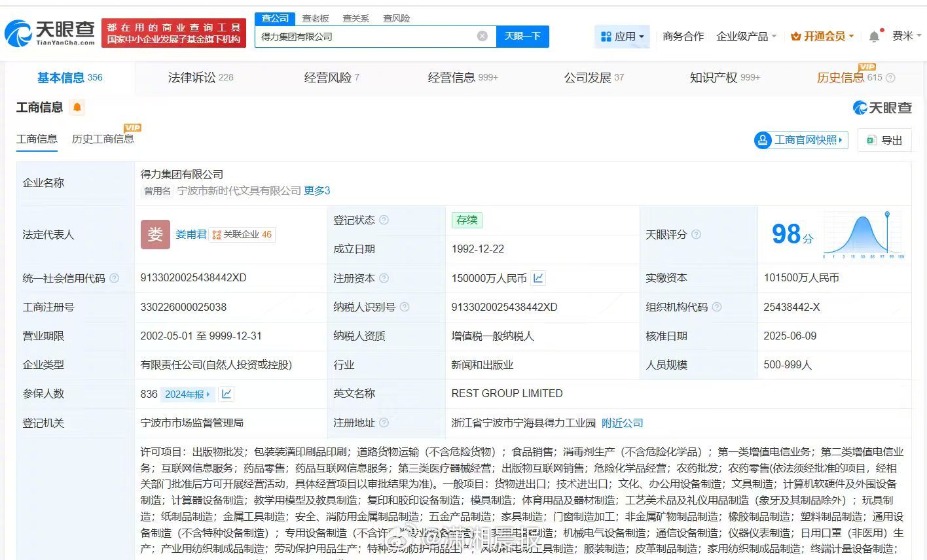Open the 2024年报 year selector
Screen dimensions: 927x560
[187, 394]
